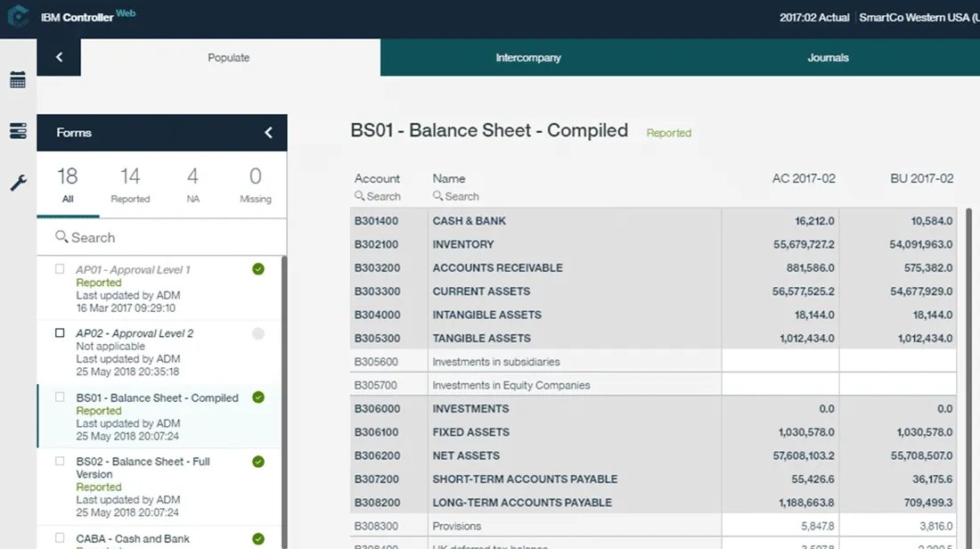
Task: Filter forms by 14 Reported
Action: pos(130,185)
